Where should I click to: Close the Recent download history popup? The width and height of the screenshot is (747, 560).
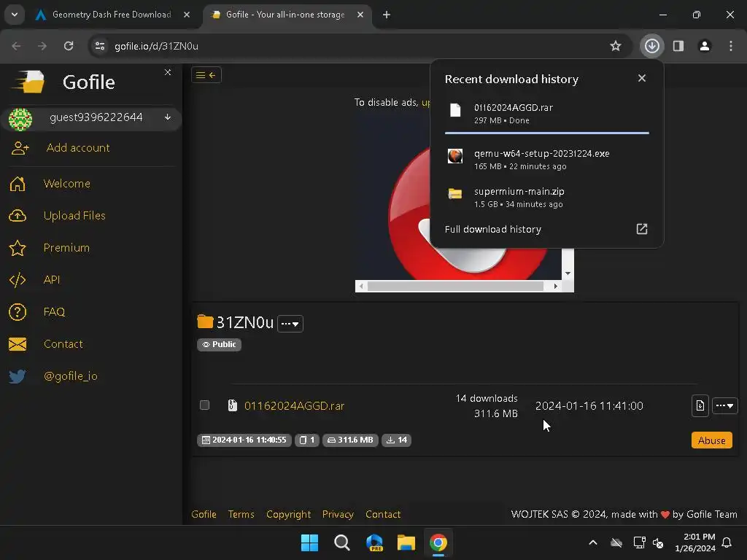point(642,78)
